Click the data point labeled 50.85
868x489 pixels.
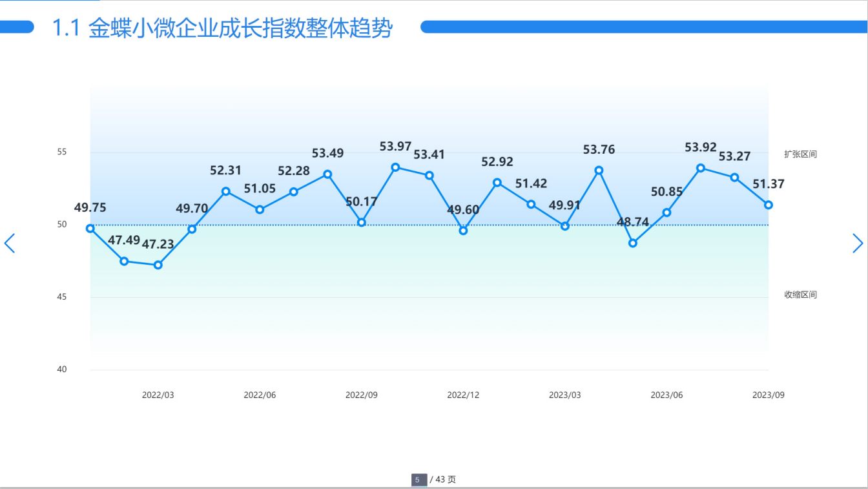tap(666, 213)
